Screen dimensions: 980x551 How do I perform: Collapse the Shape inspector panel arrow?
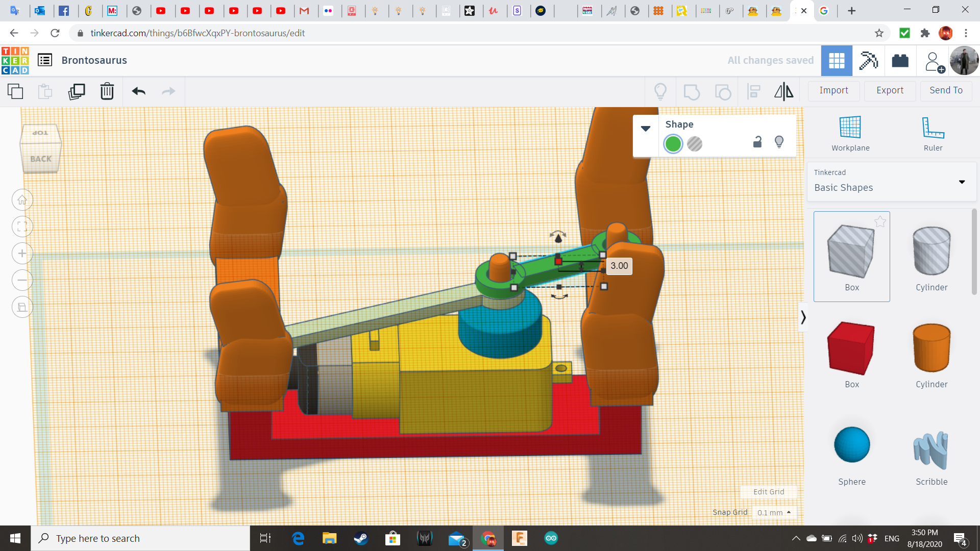click(645, 129)
